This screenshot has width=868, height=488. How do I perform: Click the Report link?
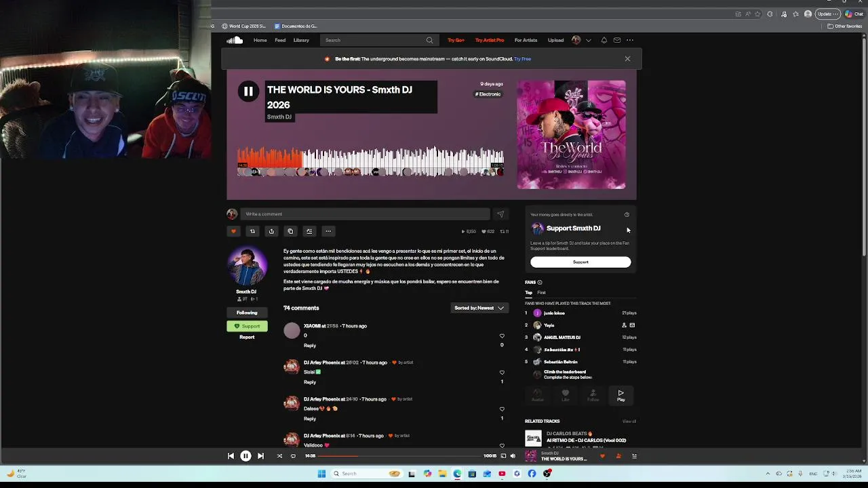tap(247, 337)
